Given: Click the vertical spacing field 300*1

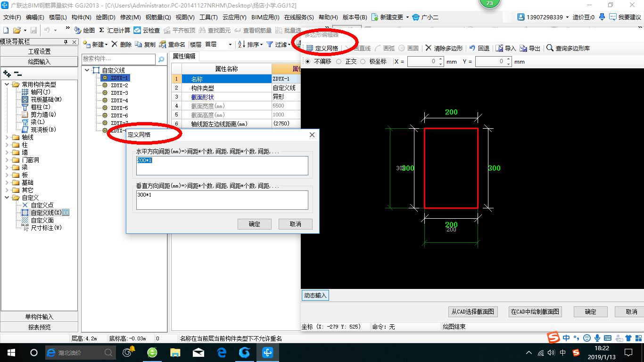Looking at the screenshot, I should point(222,200).
